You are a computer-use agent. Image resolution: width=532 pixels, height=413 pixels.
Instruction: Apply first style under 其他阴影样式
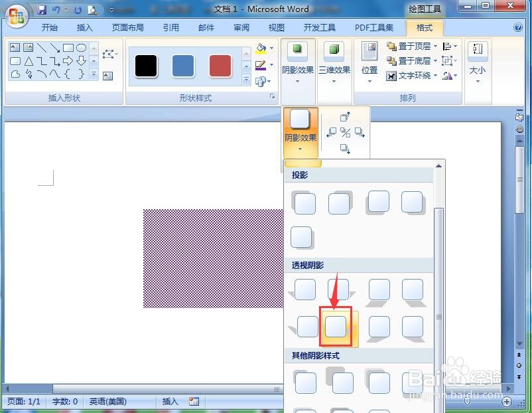click(304, 382)
